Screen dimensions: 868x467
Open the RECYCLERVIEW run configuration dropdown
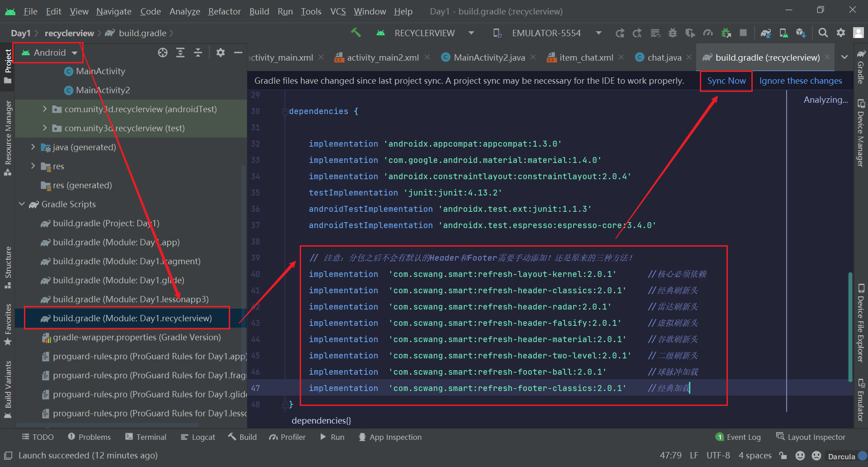(471, 33)
